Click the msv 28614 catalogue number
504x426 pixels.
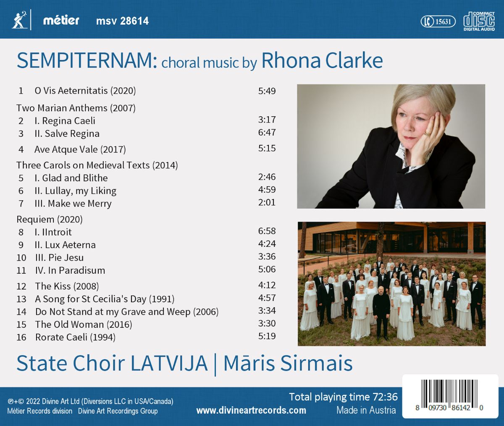click(x=122, y=21)
